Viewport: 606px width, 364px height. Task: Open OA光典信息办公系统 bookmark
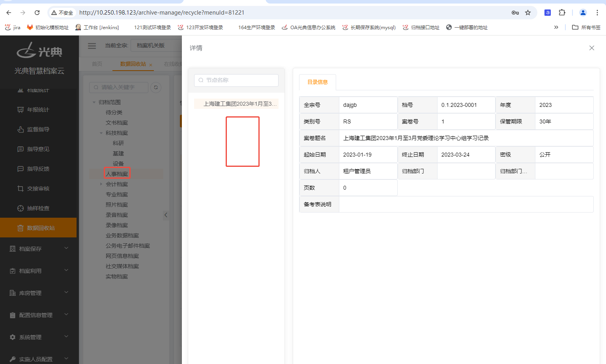[309, 27]
